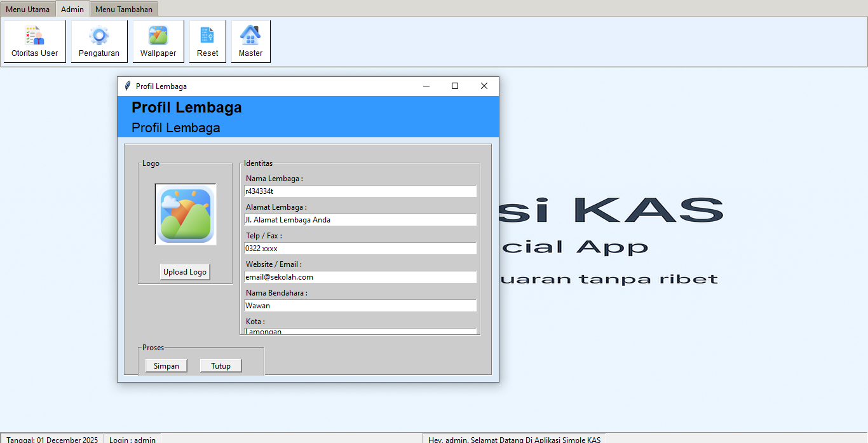
Task: Select the Nama Bendahara field showing Wawan
Action: 360,305
